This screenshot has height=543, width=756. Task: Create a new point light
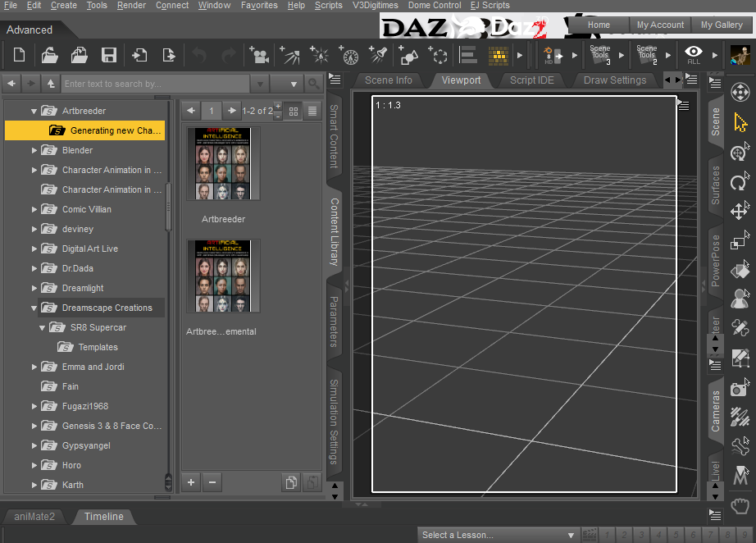[319, 55]
